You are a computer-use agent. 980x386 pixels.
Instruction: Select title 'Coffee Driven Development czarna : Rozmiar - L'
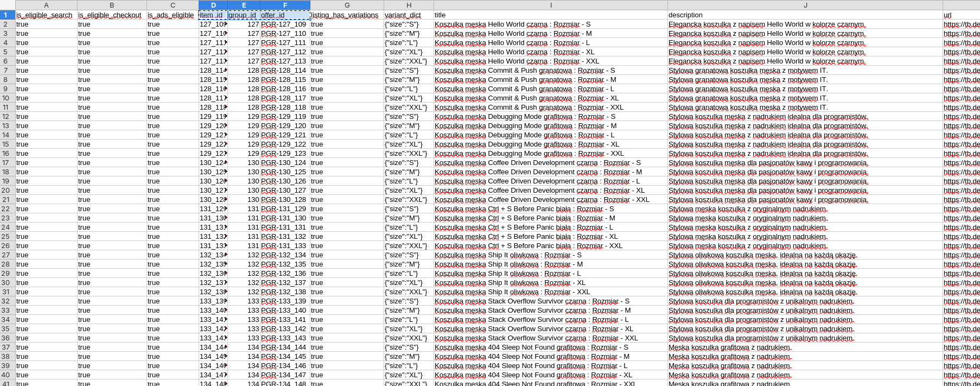point(551,181)
